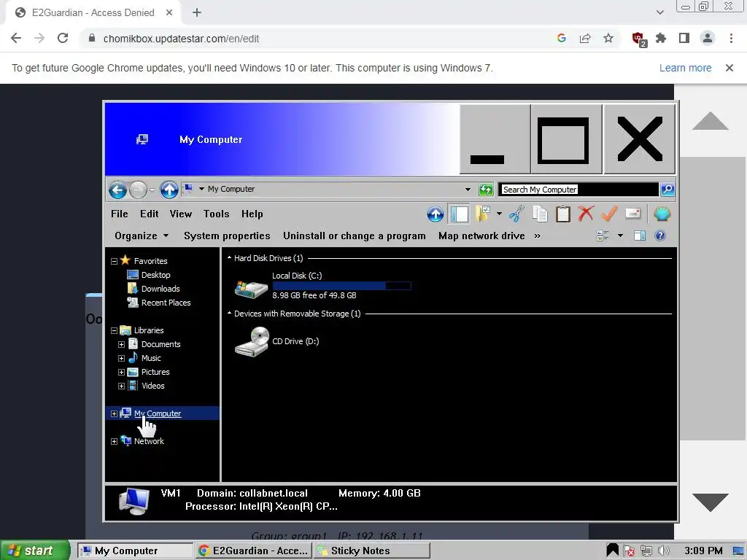
Task: Click the Explorer Back navigation arrow
Action: click(117, 190)
